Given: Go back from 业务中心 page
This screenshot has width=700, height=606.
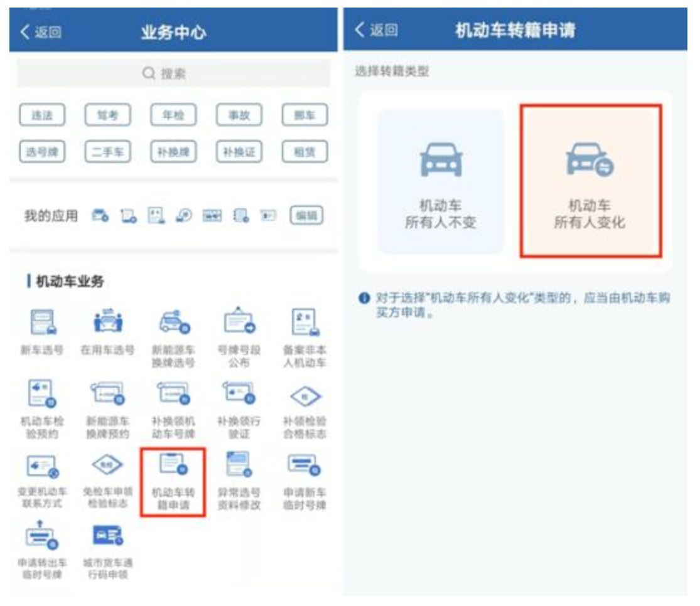Looking at the screenshot, I should [41, 32].
